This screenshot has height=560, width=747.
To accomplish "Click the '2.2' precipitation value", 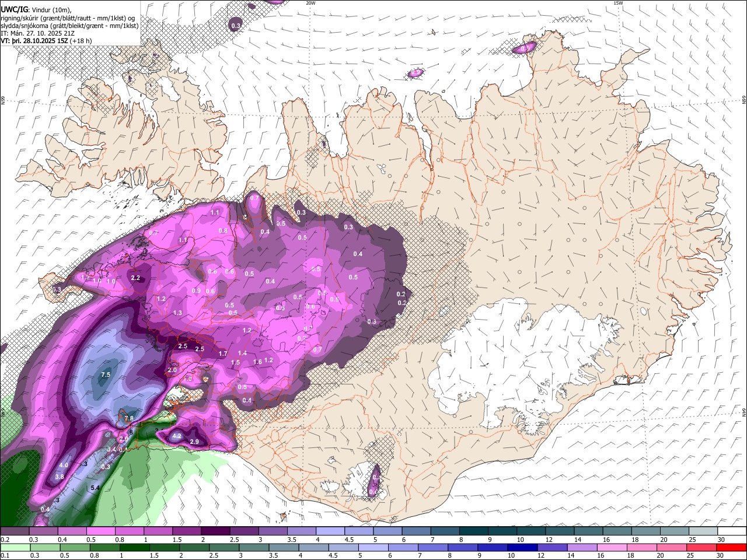I will (x=136, y=278).
